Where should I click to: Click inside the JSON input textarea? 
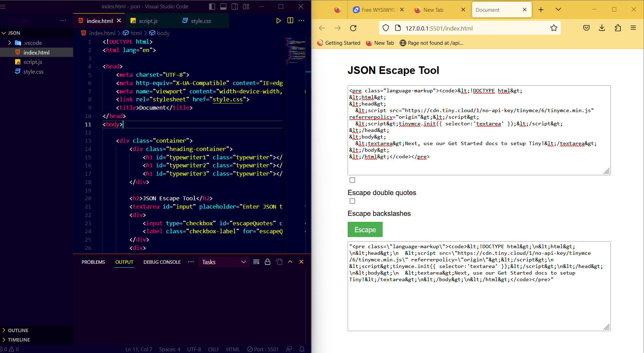[479, 130]
